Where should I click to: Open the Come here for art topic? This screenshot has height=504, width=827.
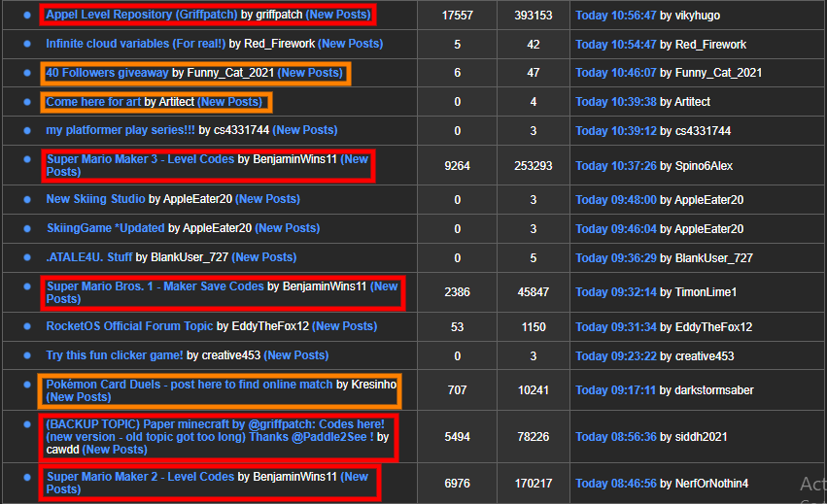click(93, 102)
